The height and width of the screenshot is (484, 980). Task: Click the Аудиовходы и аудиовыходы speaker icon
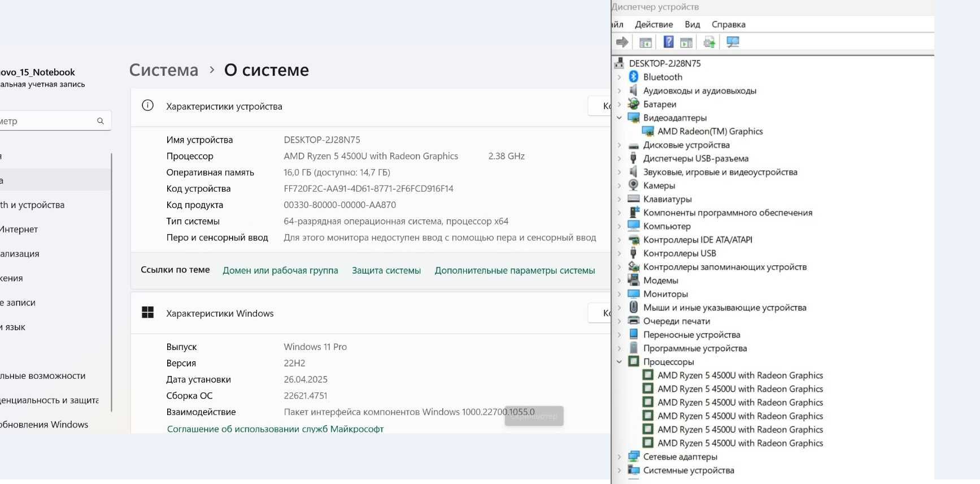pyautogui.click(x=634, y=90)
